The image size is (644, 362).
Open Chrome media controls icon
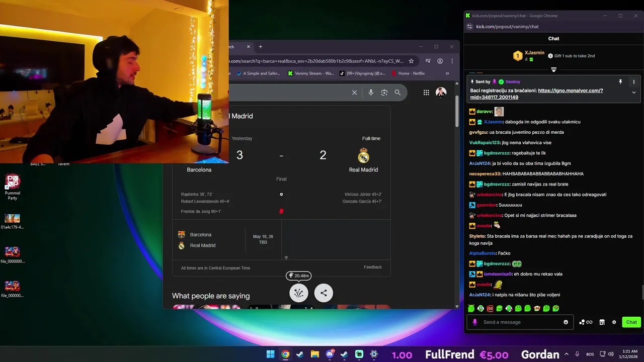pyautogui.click(x=428, y=61)
